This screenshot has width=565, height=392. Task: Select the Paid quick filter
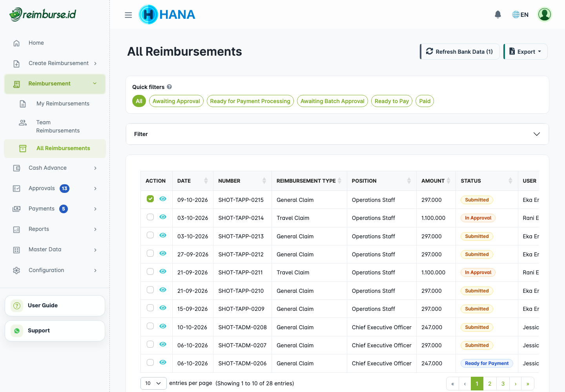(425, 101)
